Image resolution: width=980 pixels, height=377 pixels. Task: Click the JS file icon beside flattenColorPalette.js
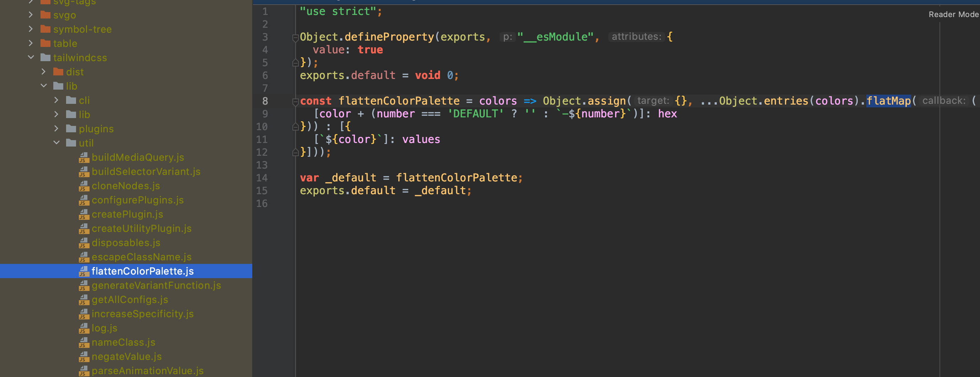(84, 271)
